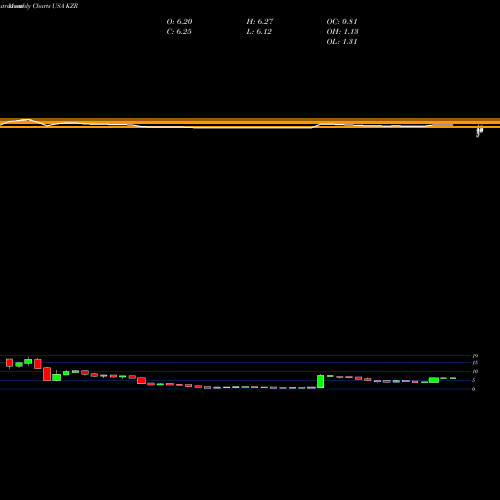Viewport: 500px width, 500px height.
Task: Click the 'OC: 0.81' value
Action: click(x=342, y=22)
